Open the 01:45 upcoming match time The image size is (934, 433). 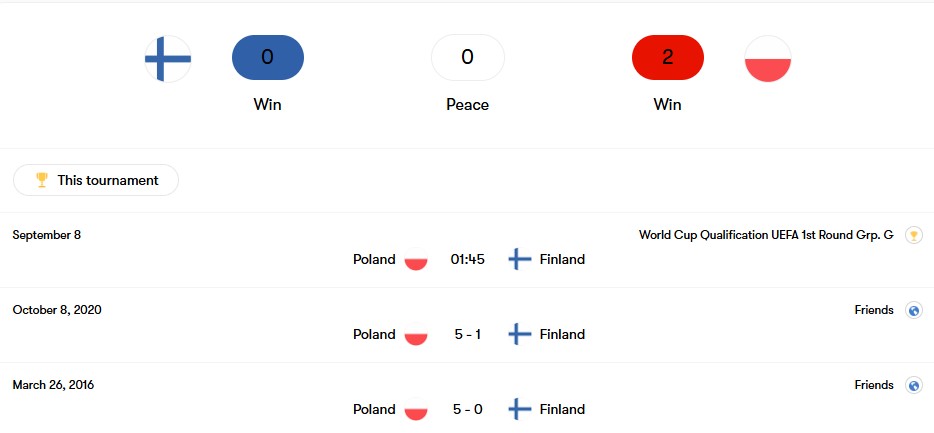tap(468, 259)
